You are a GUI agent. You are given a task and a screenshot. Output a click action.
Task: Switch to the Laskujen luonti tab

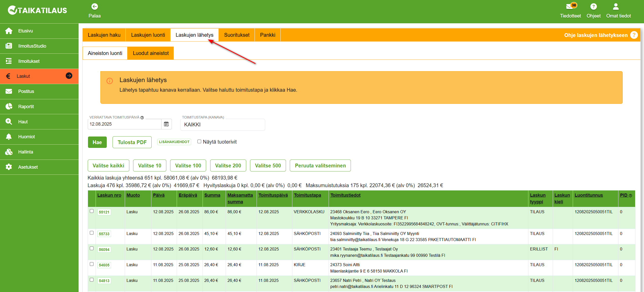[148, 35]
